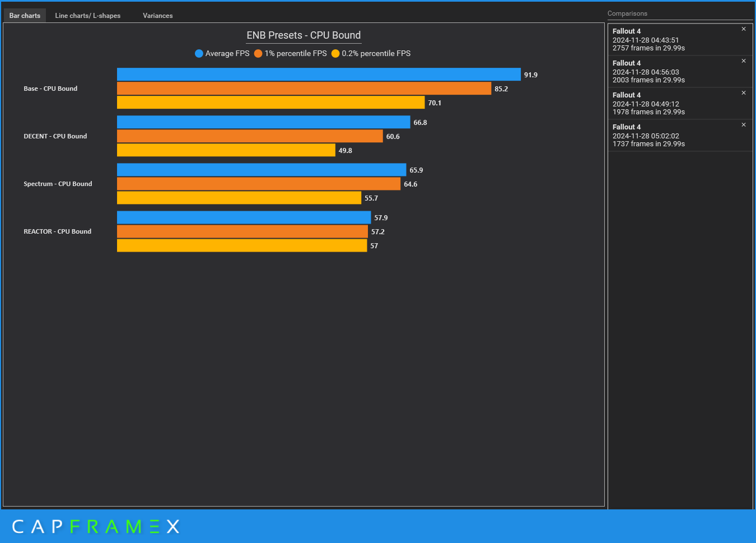Click the DECENT 1% percentile bar 60.6

tap(250, 136)
